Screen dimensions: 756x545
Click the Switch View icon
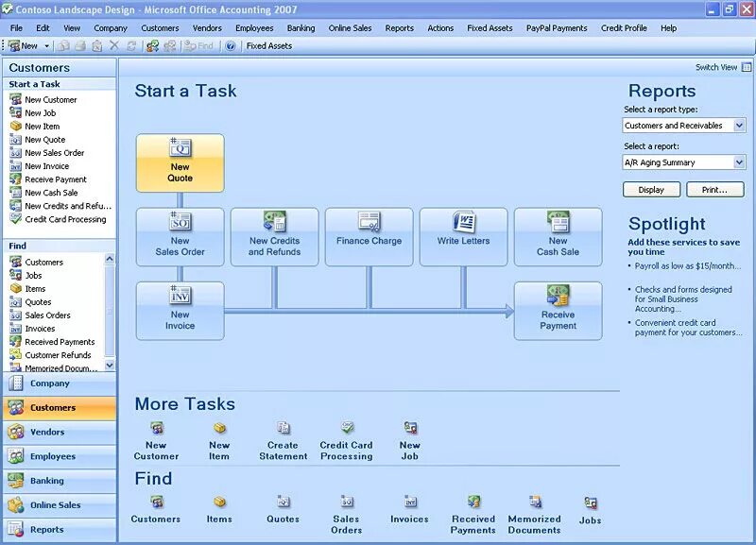[747, 67]
